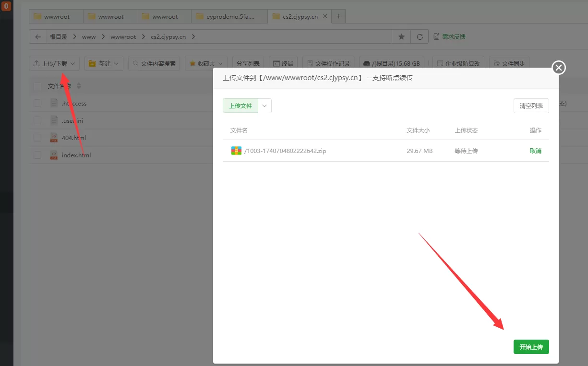Open 企业级防篡改

point(458,63)
